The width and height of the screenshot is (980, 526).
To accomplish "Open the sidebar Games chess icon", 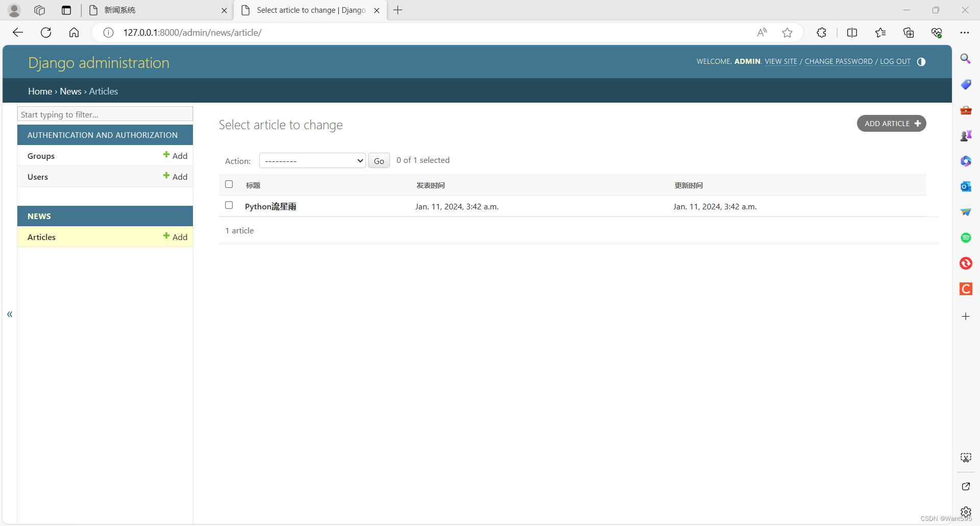I will coord(966,135).
